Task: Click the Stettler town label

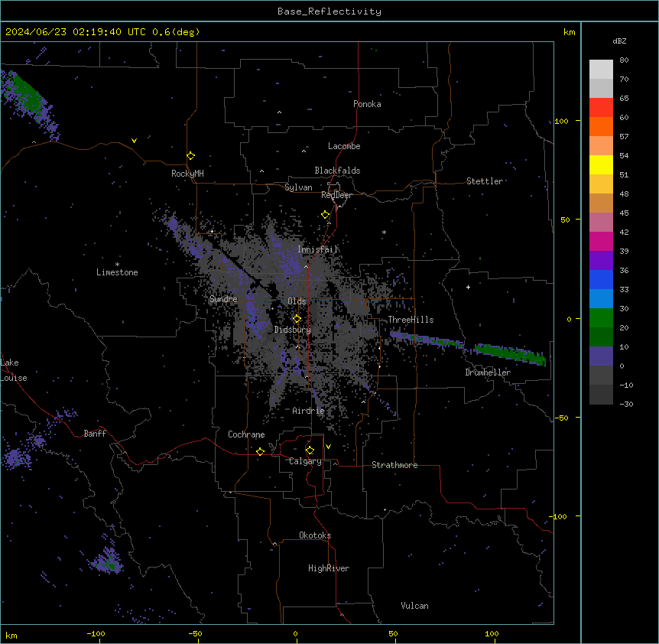Action: [485, 181]
